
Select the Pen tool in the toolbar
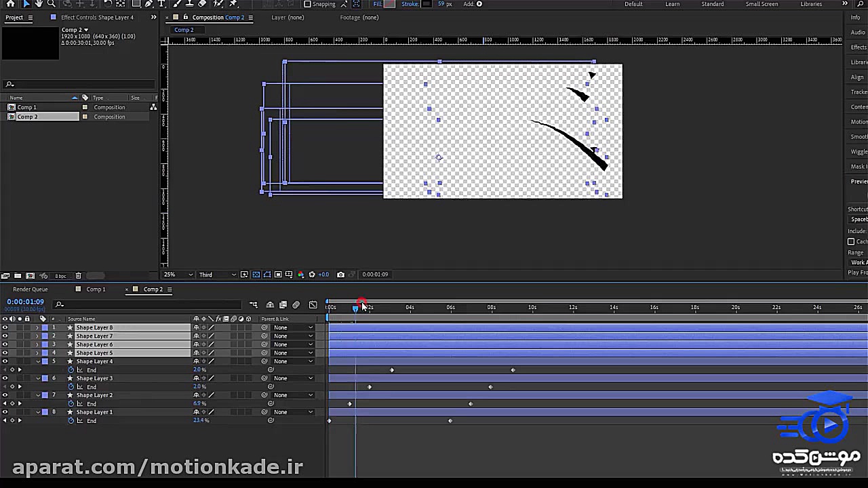[149, 4]
